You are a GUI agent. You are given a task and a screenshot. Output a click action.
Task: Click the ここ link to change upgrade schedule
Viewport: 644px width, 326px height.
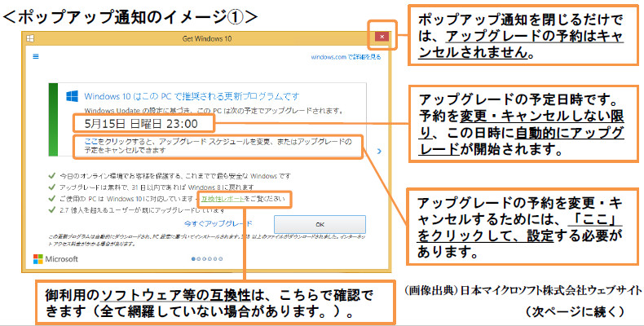(90, 142)
